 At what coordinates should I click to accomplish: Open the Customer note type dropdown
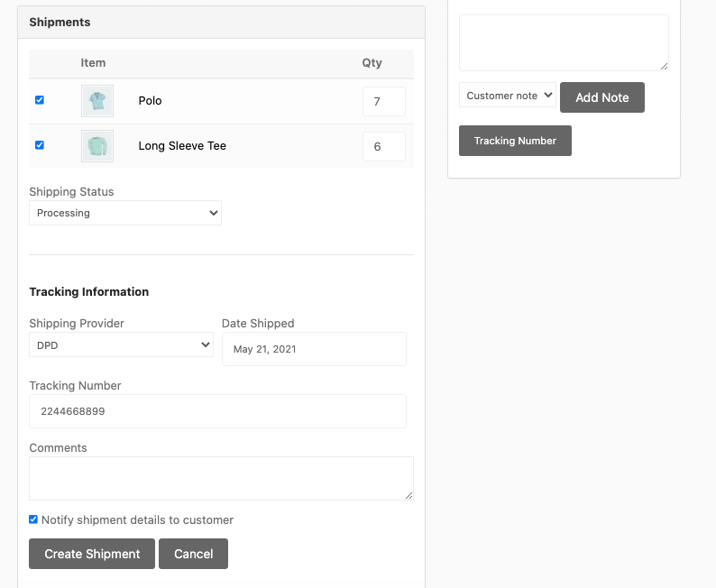pyautogui.click(x=508, y=95)
